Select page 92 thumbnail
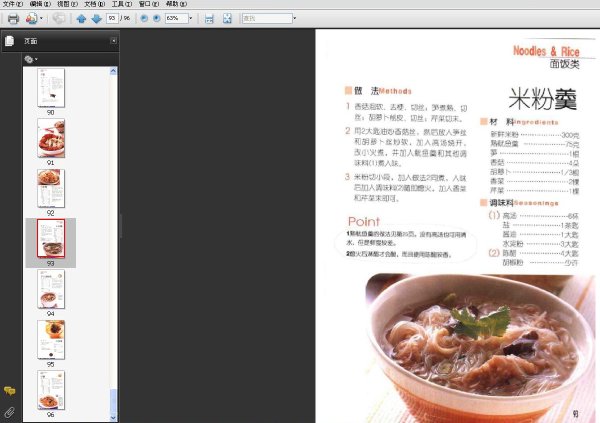The image size is (600, 423). 51,188
